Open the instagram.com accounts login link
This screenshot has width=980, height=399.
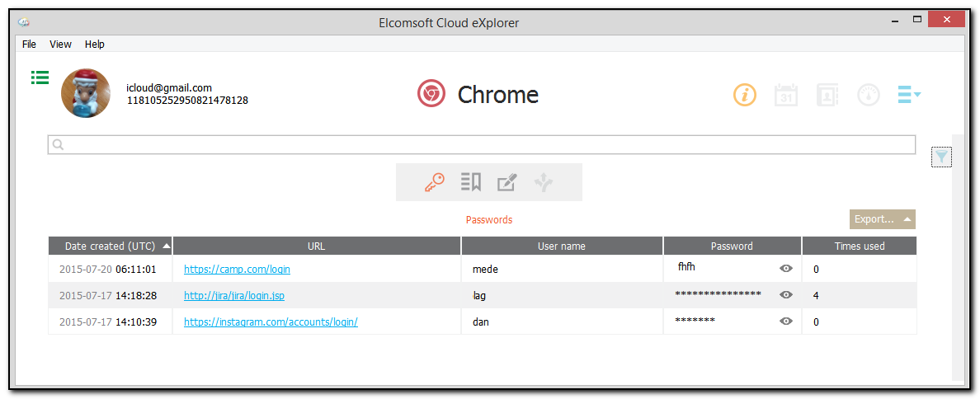point(271,322)
